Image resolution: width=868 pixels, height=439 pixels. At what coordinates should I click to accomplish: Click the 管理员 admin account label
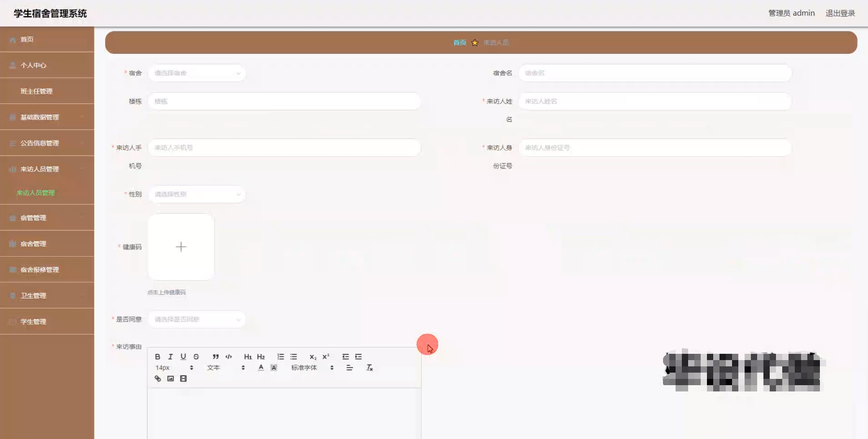pyautogui.click(x=791, y=13)
